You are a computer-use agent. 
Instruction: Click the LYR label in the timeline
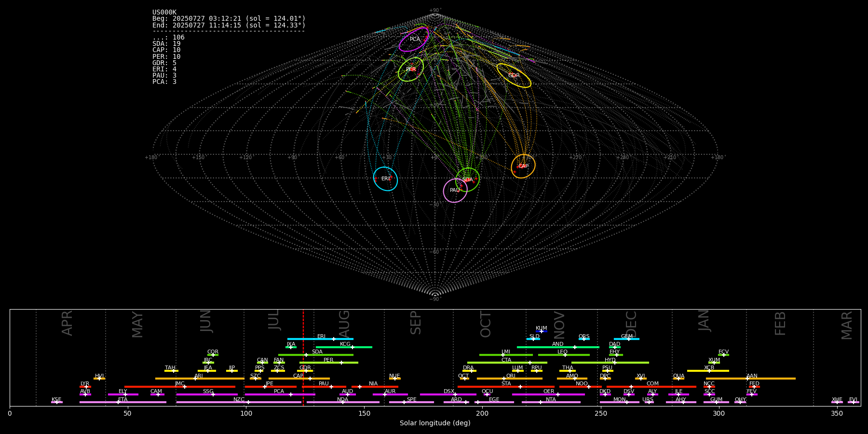pyautogui.click(x=85, y=384)
